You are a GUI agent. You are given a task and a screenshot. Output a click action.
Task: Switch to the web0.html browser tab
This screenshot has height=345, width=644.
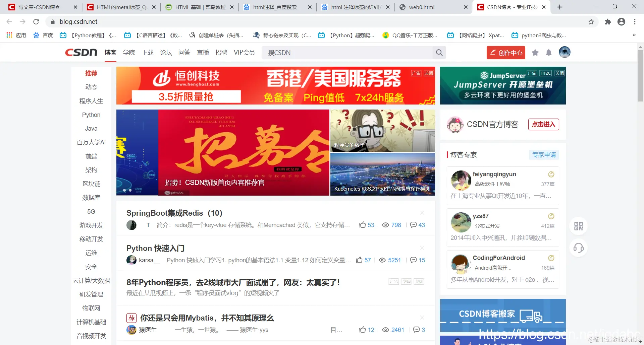pyautogui.click(x=421, y=7)
